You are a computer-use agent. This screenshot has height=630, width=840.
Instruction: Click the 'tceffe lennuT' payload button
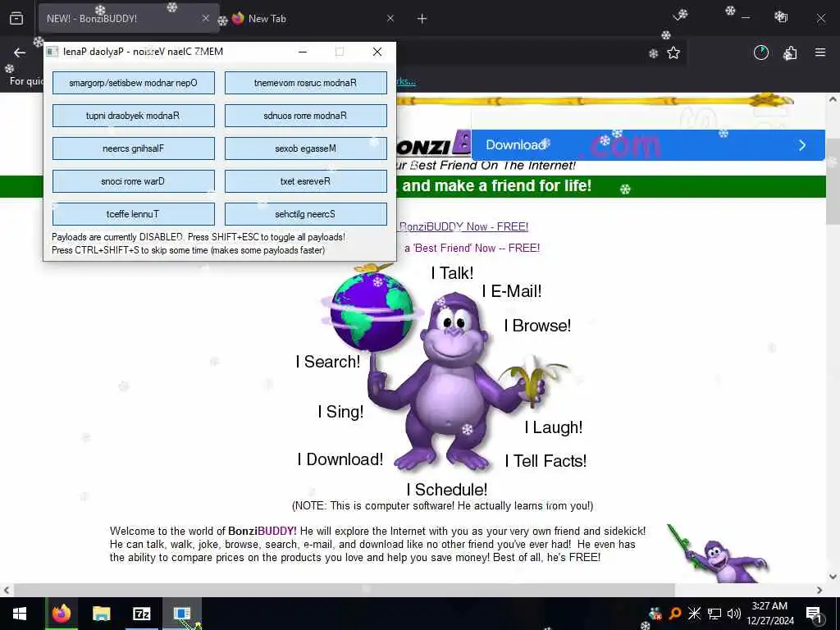(x=134, y=214)
